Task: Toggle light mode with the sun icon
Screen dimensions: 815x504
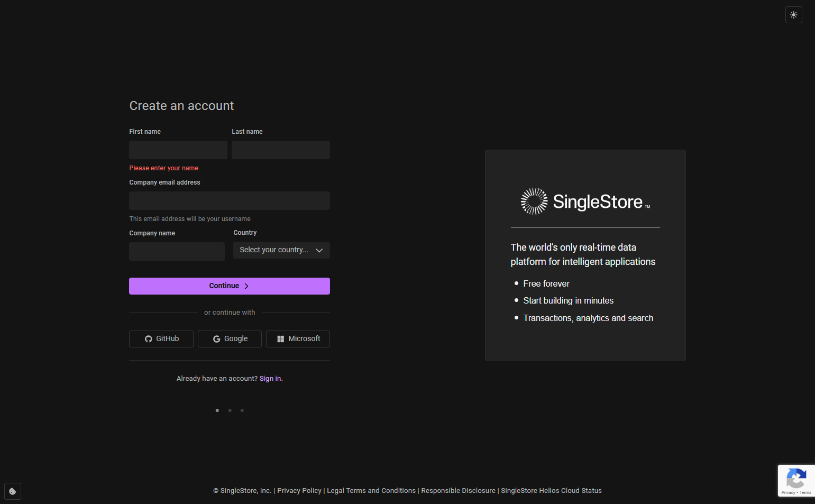Action: coord(793,15)
